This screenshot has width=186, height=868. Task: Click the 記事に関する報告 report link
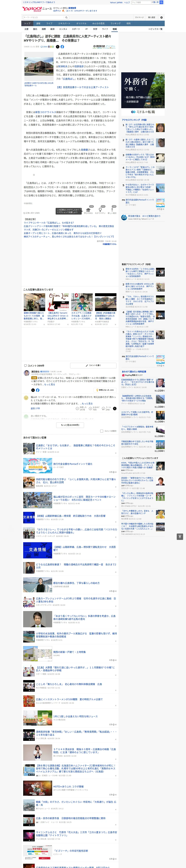(x=32, y=213)
